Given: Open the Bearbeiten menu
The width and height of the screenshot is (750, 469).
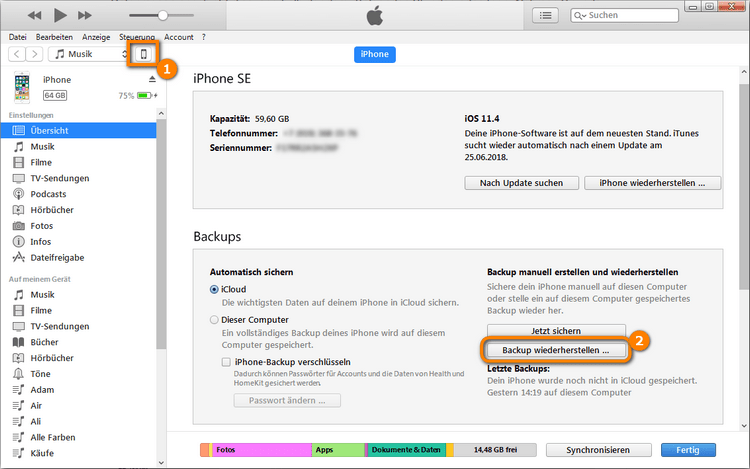Looking at the screenshot, I should point(54,37).
